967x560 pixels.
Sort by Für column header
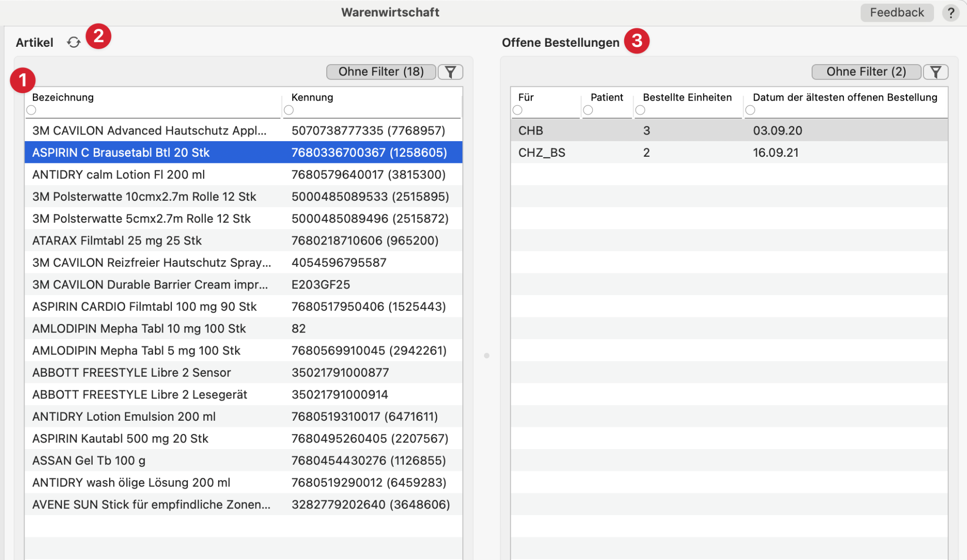coord(526,97)
